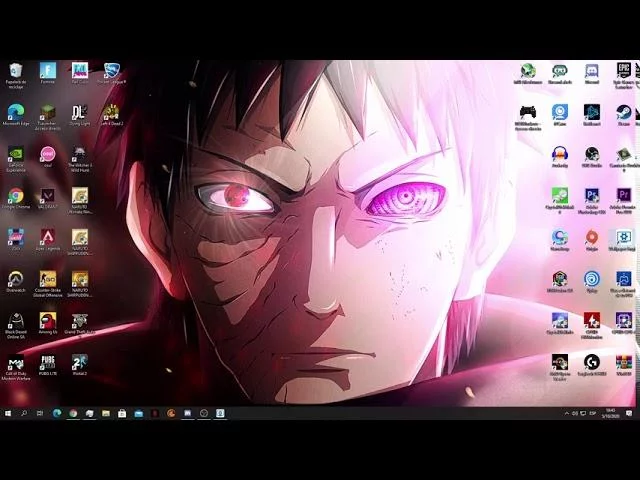640x480 pixels.
Task: Open Call of Duty Modern Warfare icon
Action: tap(16, 367)
